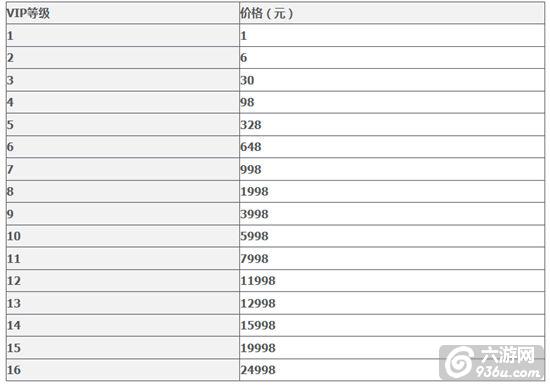This screenshot has height=386, width=550.
Task: Select the 7998 price cell
Action: click(392, 258)
